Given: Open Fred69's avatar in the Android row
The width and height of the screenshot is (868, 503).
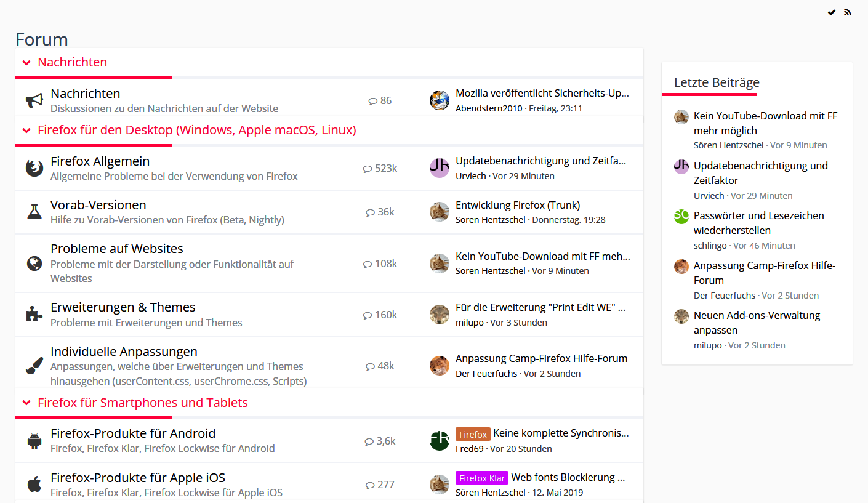Looking at the screenshot, I should [440, 441].
